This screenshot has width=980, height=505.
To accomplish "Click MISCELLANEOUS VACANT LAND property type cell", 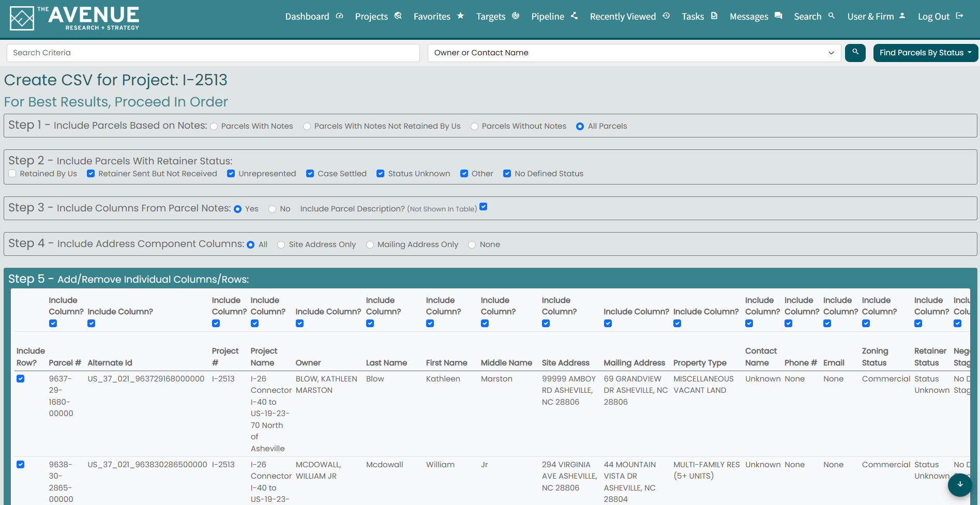I will point(703,385).
